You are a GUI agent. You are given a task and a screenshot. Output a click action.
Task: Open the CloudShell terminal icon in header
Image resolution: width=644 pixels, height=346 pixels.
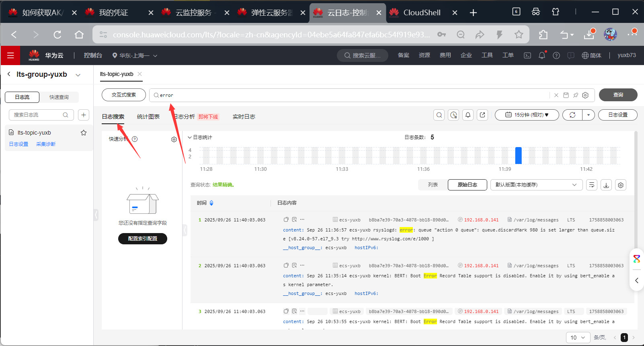tap(527, 55)
